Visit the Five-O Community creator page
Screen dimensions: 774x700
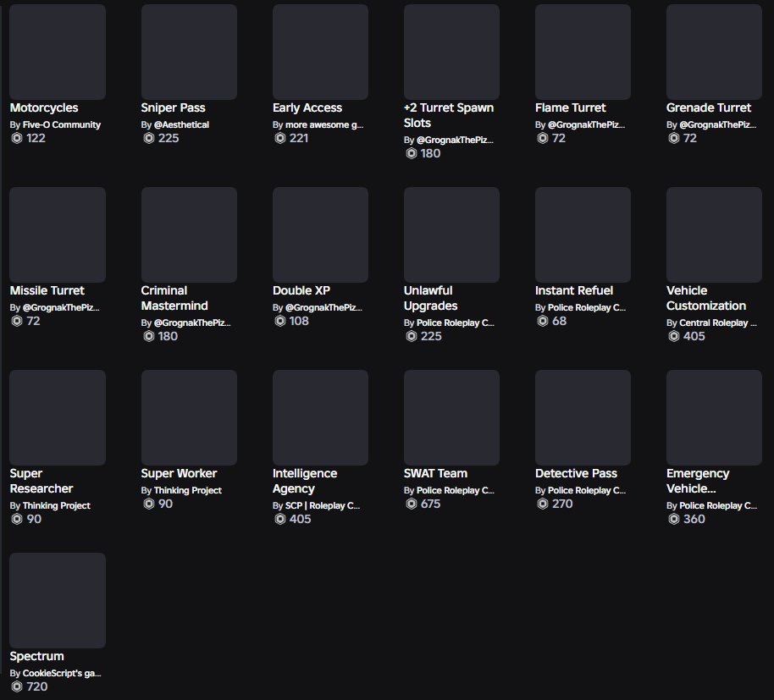click(62, 124)
